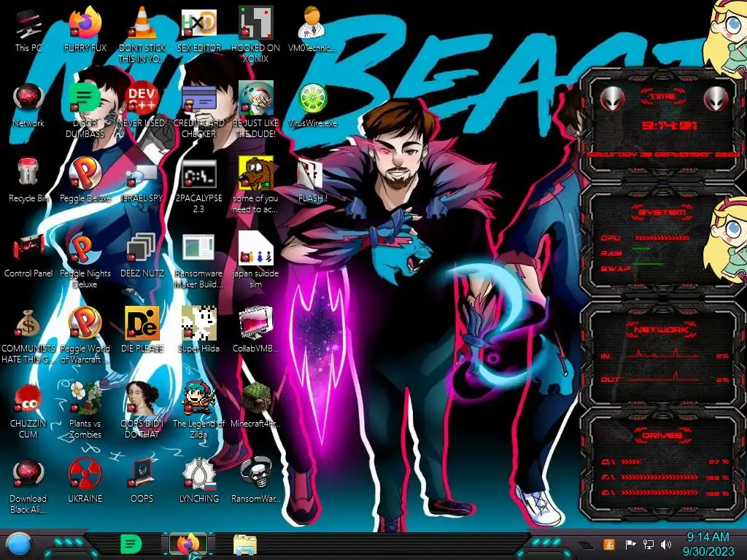Screen dimensions: 747x560
Task: Click the NETWORK gadget header
Action: click(662, 330)
